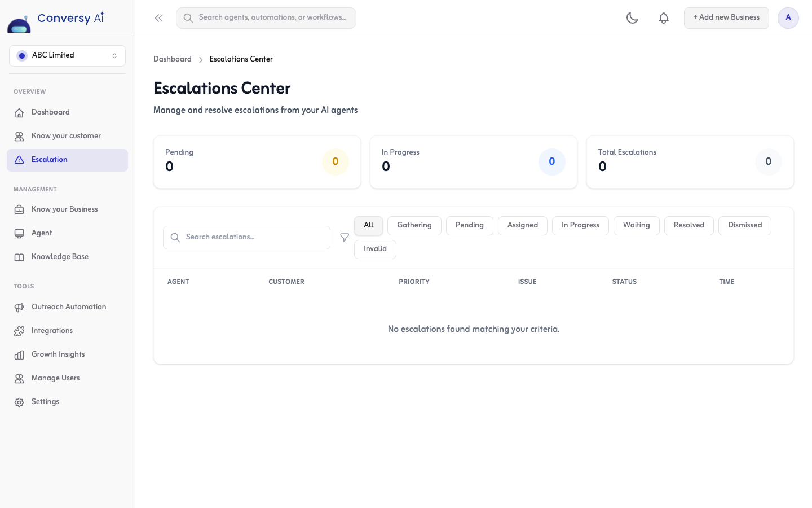The image size is (812, 508).
Task: Click the PRIORITY column header
Action: [x=414, y=282]
